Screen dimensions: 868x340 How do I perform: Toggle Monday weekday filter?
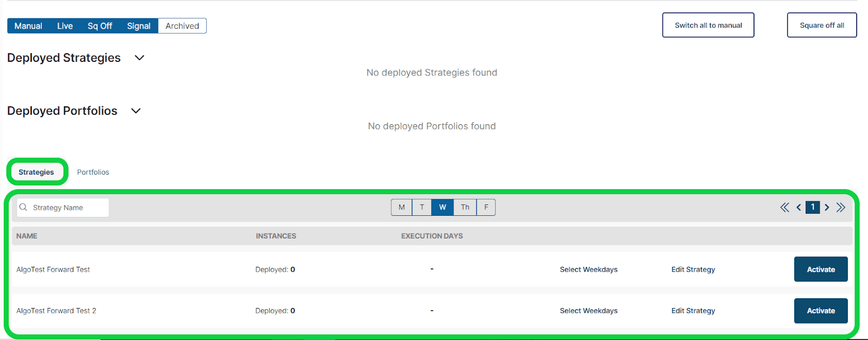pyautogui.click(x=401, y=207)
